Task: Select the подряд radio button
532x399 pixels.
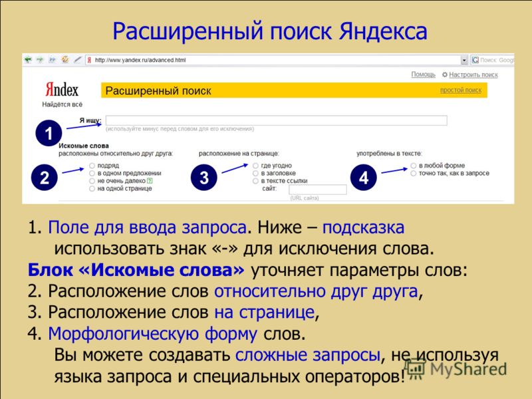Action: 92,166
